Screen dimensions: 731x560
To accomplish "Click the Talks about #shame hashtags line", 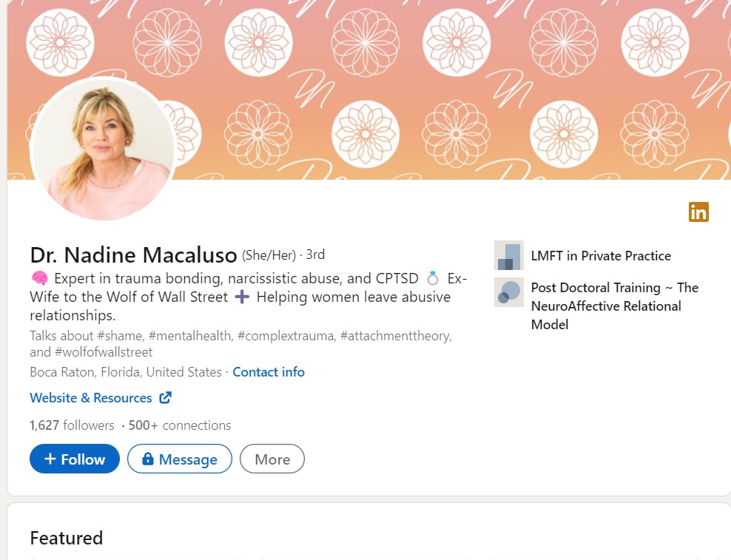I will 241,344.
